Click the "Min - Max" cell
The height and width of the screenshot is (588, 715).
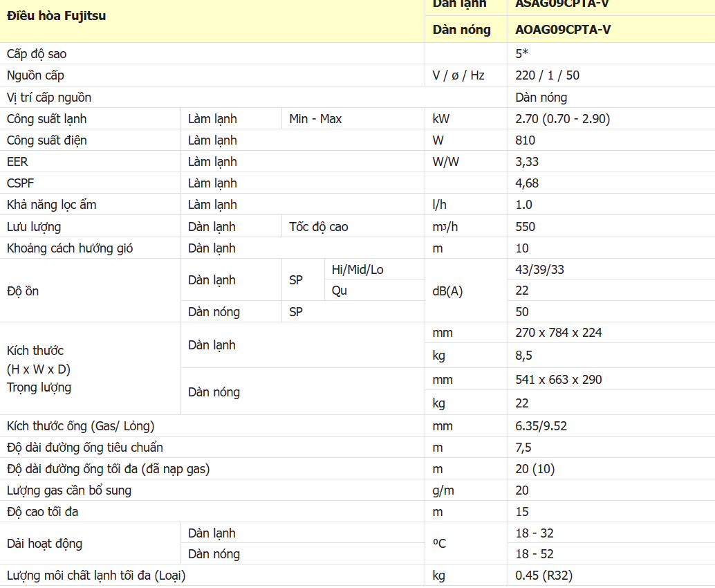click(x=315, y=119)
